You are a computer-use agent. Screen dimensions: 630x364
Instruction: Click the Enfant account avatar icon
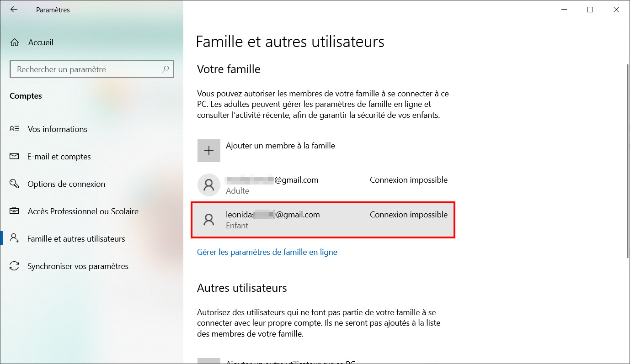(x=209, y=220)
